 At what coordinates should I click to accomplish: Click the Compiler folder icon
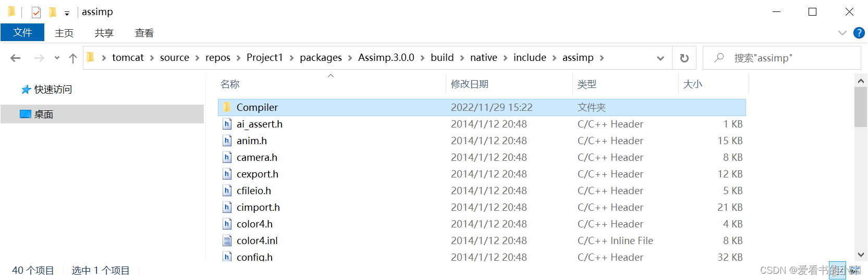(227, 107)
